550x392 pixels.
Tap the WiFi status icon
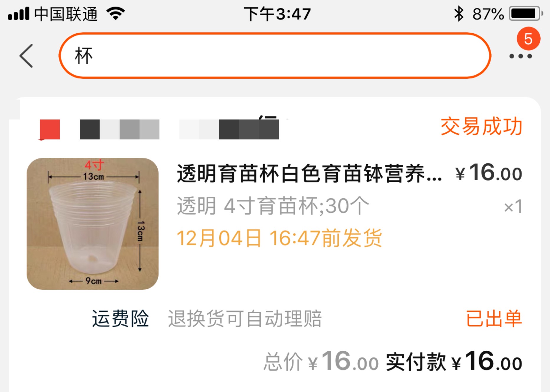[x=116, y=14]
